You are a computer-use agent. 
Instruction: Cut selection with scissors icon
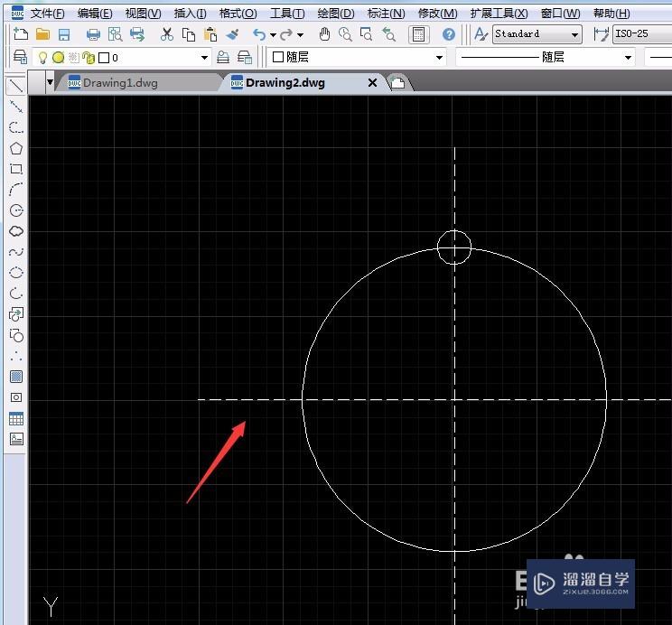pyautogui.click(x=167, y=34)
